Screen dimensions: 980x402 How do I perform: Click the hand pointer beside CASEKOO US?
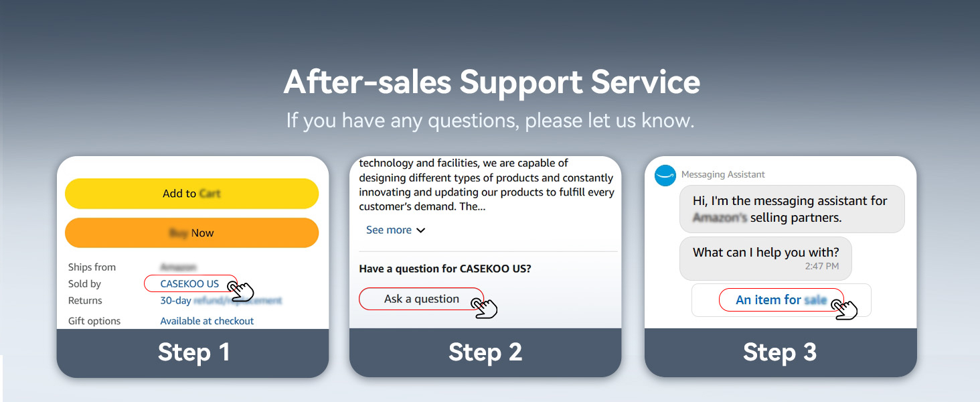tap(241, 291)
